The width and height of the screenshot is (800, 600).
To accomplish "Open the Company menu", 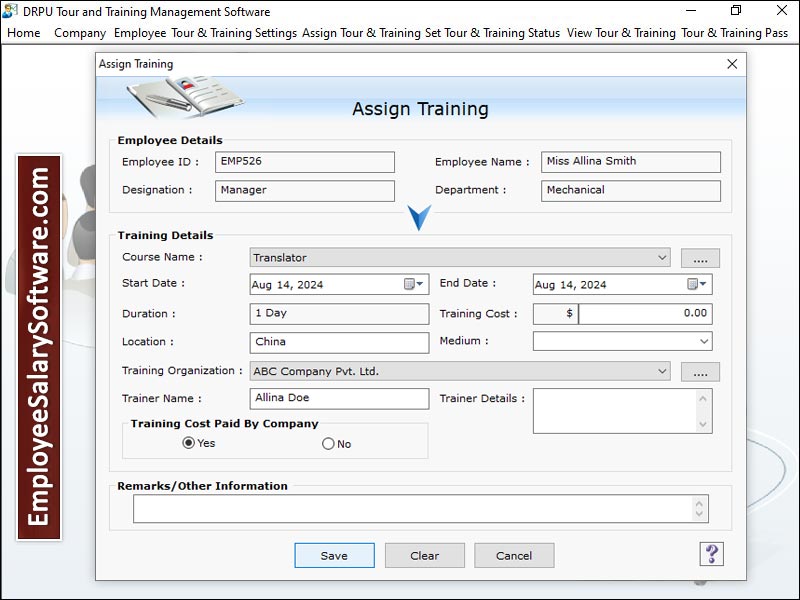I will (80, 33).
